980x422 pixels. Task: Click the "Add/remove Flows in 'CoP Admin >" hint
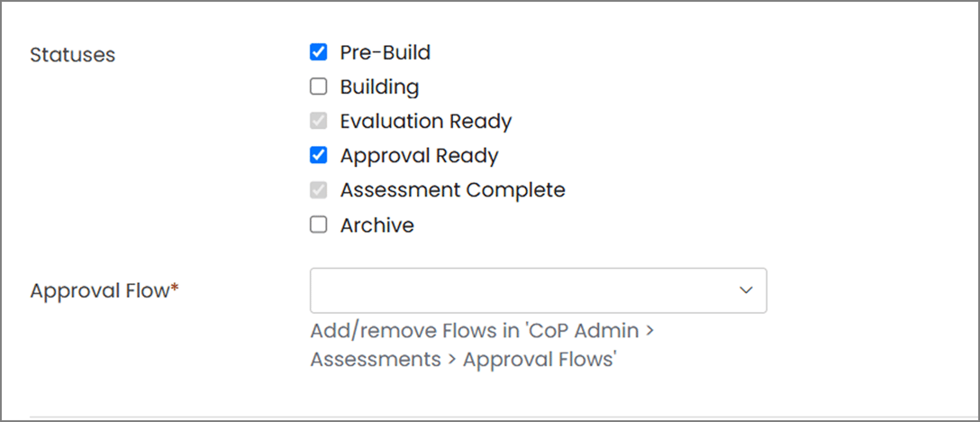pos(482,331)
